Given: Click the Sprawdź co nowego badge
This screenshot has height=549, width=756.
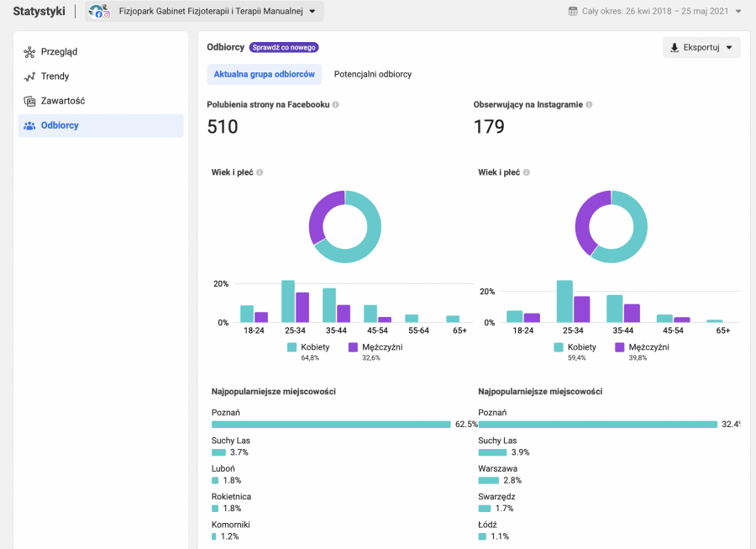Looking at the screenshot, I should point(284,48).
